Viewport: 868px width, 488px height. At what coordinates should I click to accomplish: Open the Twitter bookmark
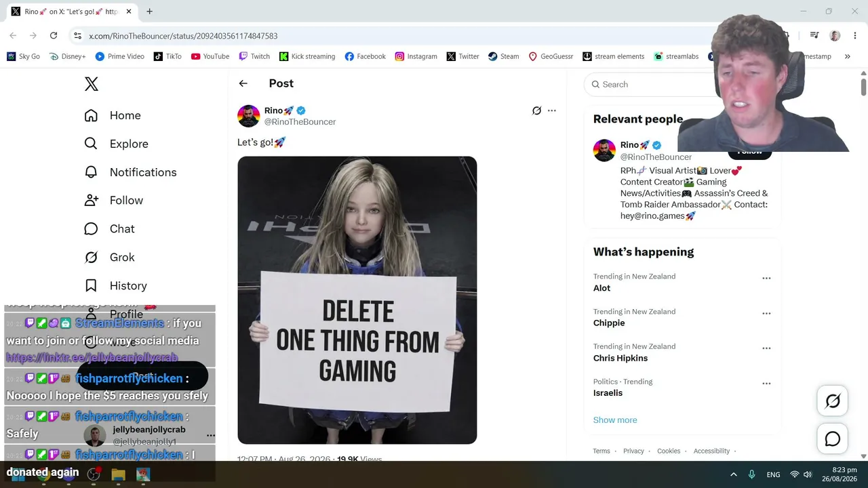[463, 56]
